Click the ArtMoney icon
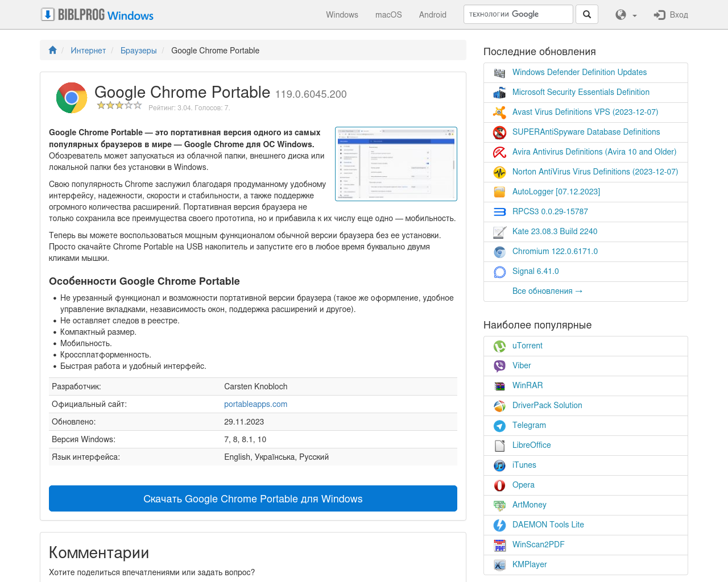Screen dimensions: 728x582 point(499,505)
